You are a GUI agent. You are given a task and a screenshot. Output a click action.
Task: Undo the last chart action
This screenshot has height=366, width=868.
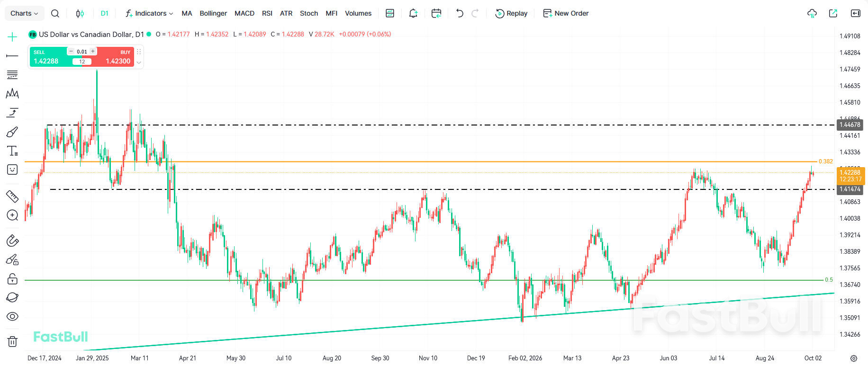tap(460, 13)
